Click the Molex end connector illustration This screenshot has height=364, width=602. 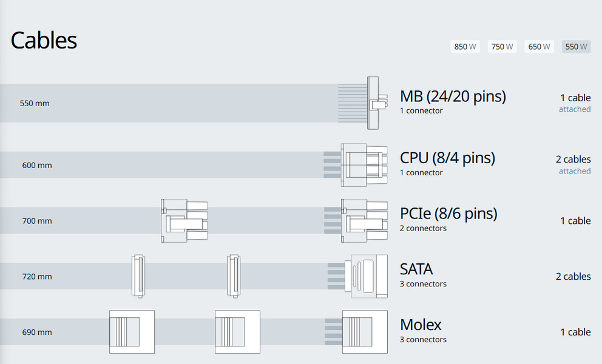[365, 332]
